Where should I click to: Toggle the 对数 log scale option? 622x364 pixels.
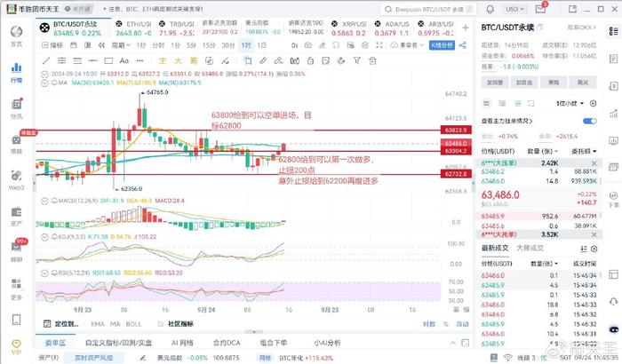[429, 324]
